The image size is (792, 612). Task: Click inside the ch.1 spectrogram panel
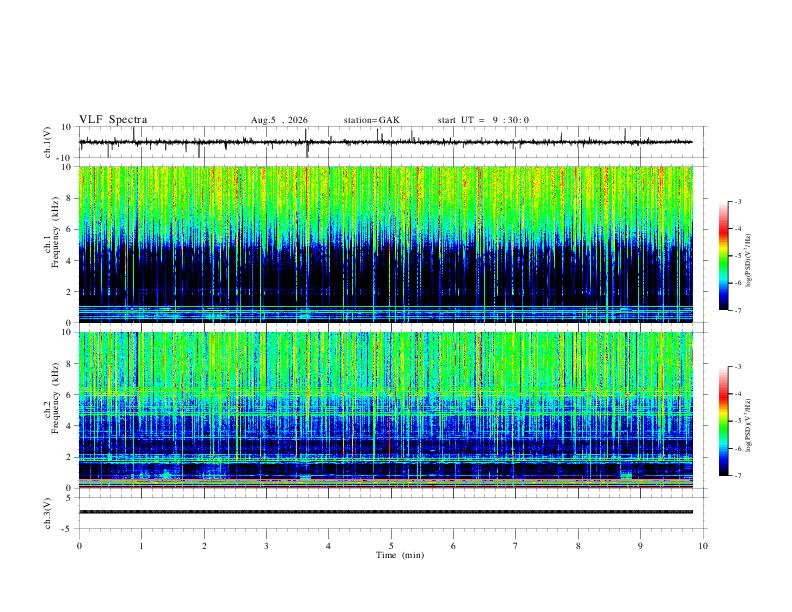pos(386,244)
